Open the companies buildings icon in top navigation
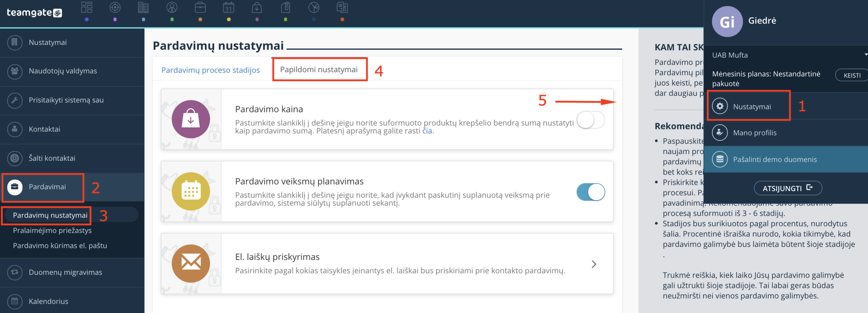The image size is (868, 313). [143, 7]
